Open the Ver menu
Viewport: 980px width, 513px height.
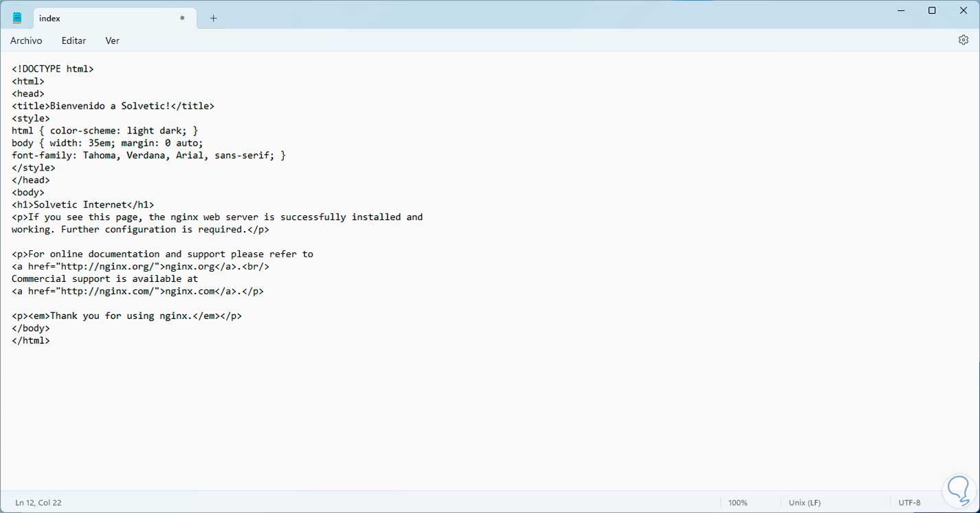(113, 41)
